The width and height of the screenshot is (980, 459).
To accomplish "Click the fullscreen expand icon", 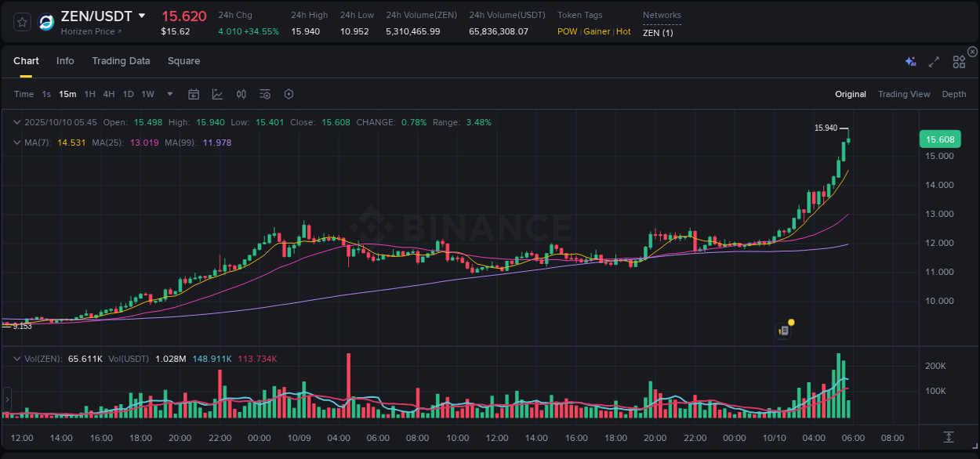I will click(x=933, y=61).
